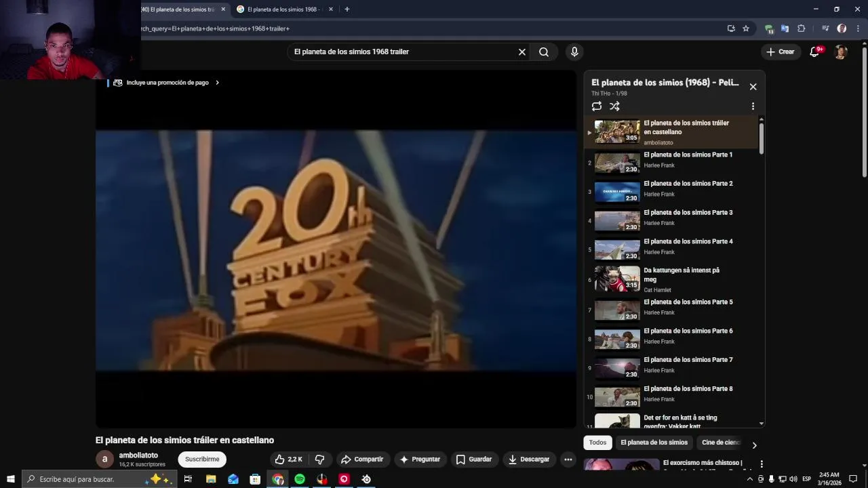Viewport: 868px width, 488px height.
Task: Click the Crear button
Action: (781, 52)
